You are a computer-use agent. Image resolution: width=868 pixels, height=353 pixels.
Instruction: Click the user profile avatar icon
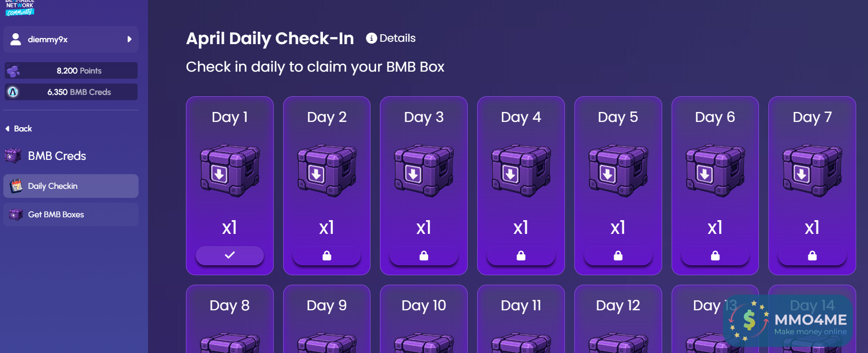(x=16, y=39)
